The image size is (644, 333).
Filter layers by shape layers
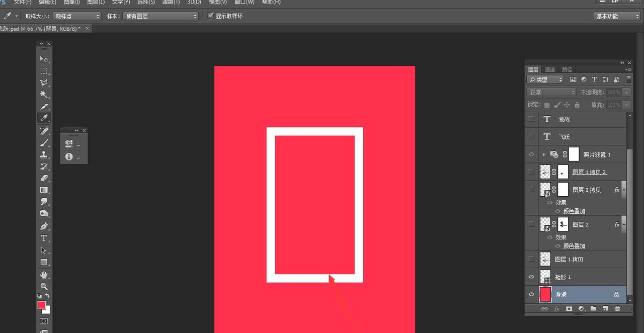tap(605, 79)
